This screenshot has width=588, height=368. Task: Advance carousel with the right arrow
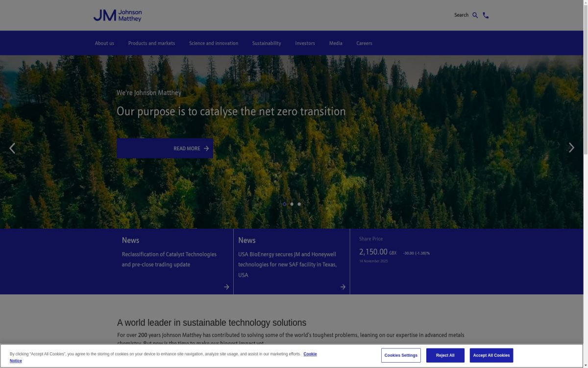tap(571, 148)
